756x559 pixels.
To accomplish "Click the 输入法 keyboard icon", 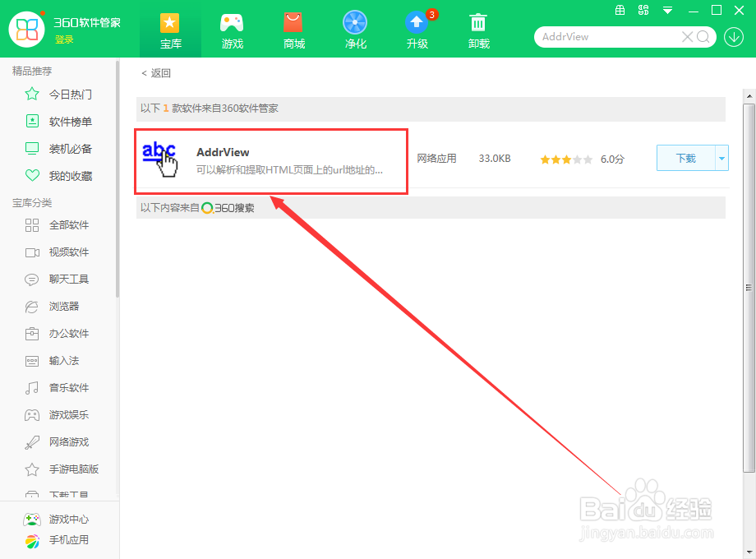I will coord(32,361).
